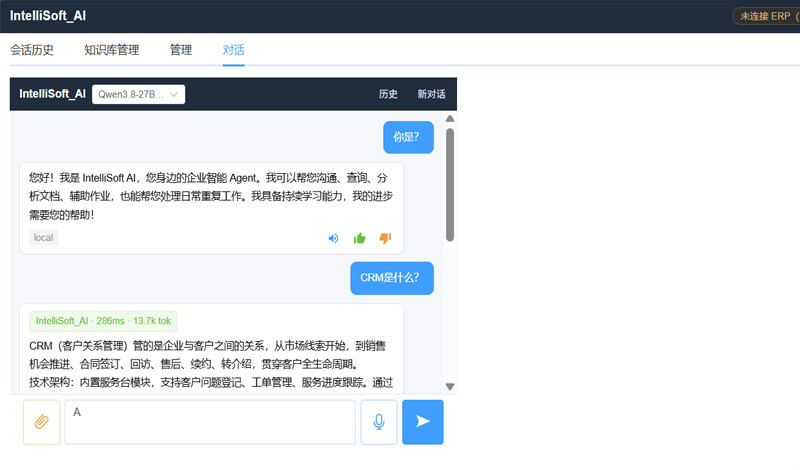Click the message input field

pos(210,422)
